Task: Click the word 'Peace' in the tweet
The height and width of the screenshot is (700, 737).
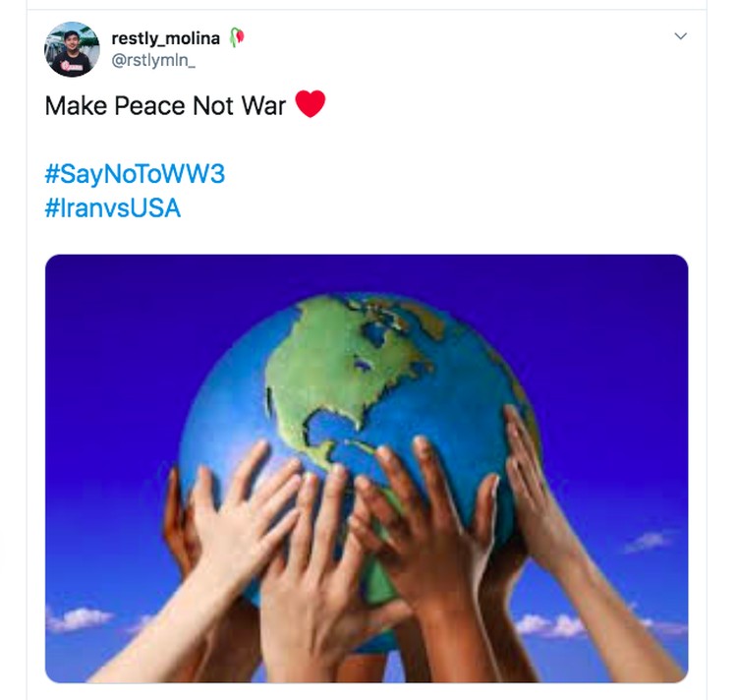Action: click(150, 105)
